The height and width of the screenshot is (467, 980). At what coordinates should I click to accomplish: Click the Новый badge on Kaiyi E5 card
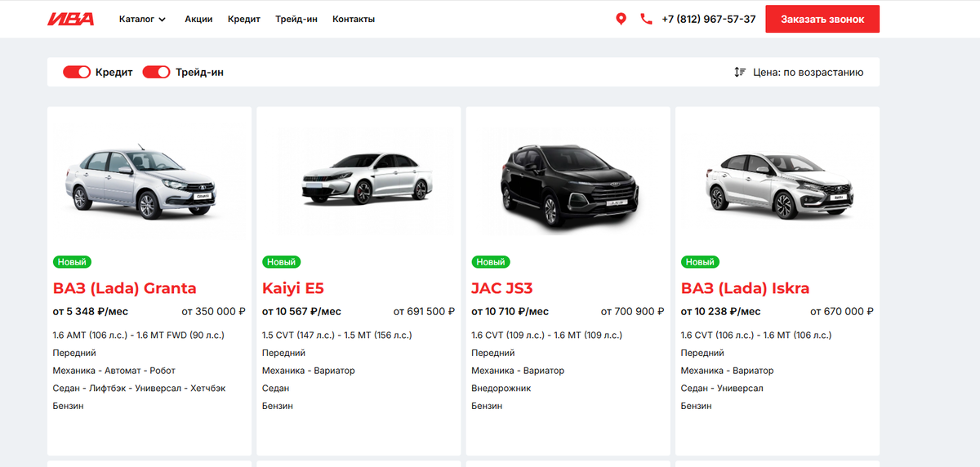(x=281, y=262)
